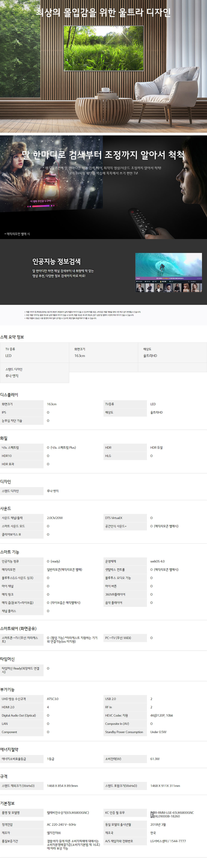
Task: Click the KC certification mark icon
Action: point(152,814)
